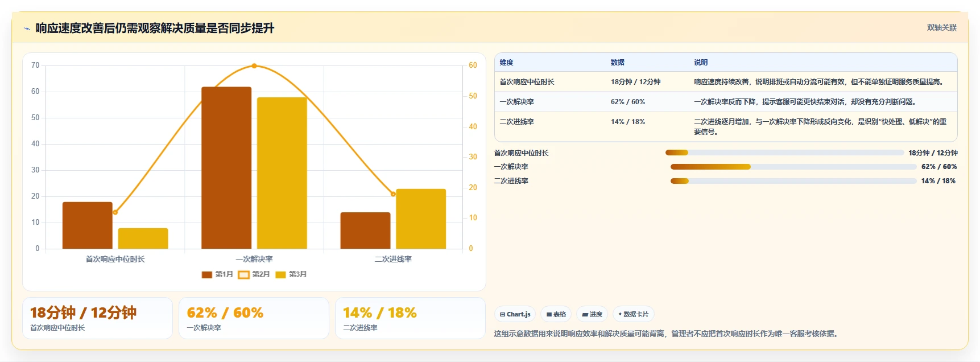Click the description starting 响应速度持续改善
Viewport: 980px width, 362px height.
820,82
